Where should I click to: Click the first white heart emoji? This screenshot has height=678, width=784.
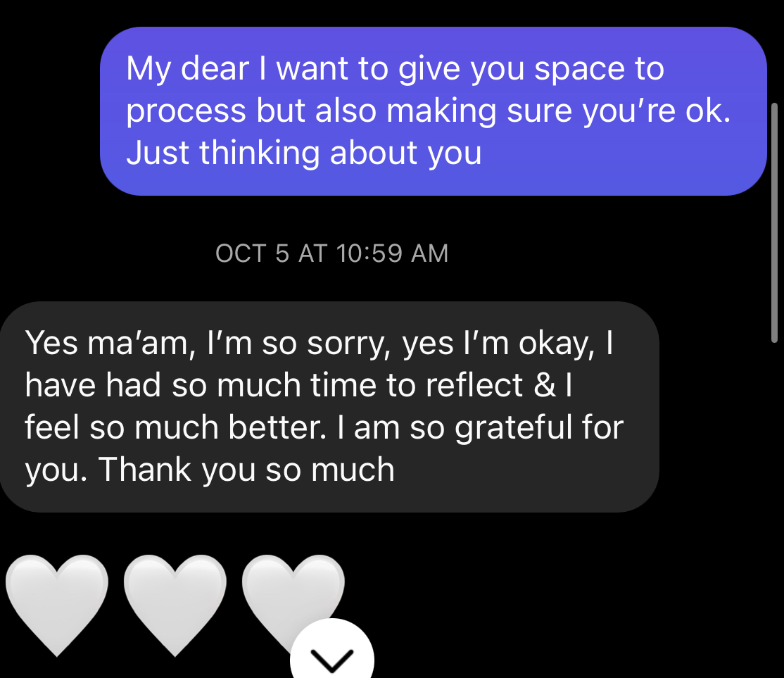coord(57,603)
